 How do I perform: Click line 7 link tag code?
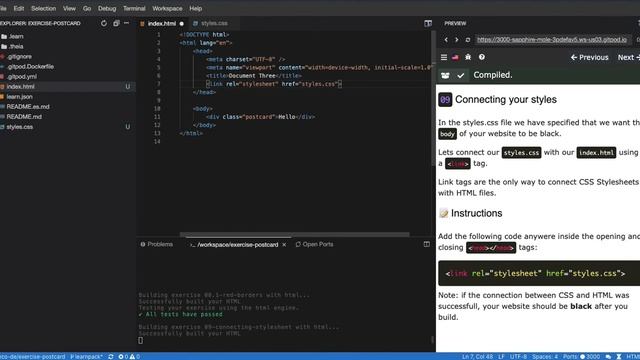[x=274, y=84]
